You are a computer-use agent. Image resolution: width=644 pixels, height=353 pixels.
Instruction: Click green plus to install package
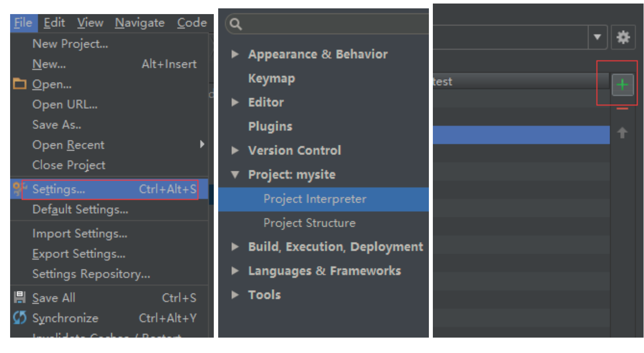[622, 85]
